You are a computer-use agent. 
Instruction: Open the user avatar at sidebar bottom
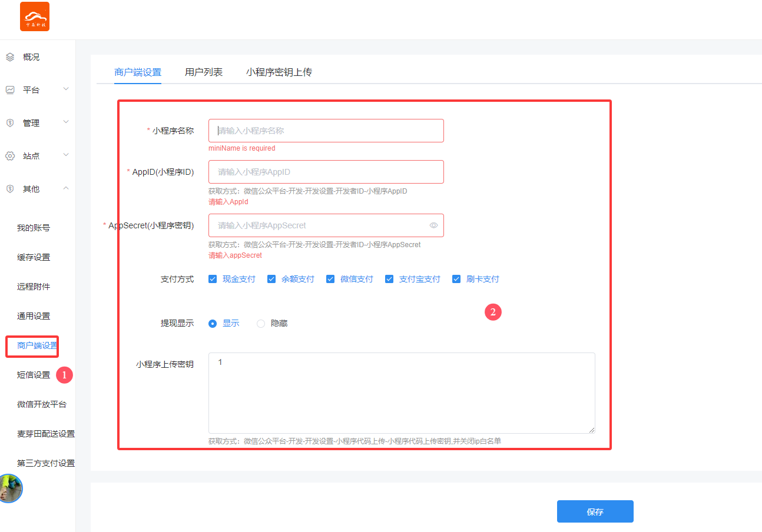tap(10, 488)
